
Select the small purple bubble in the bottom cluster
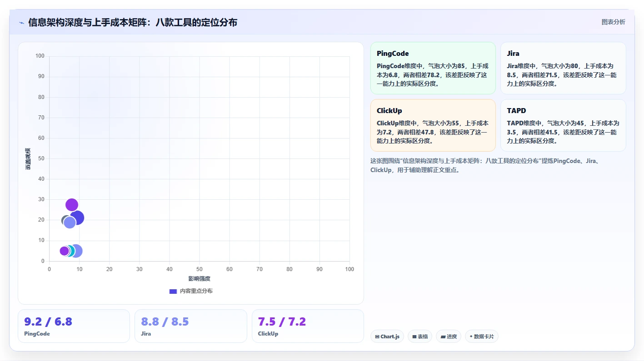click(64, 251)
